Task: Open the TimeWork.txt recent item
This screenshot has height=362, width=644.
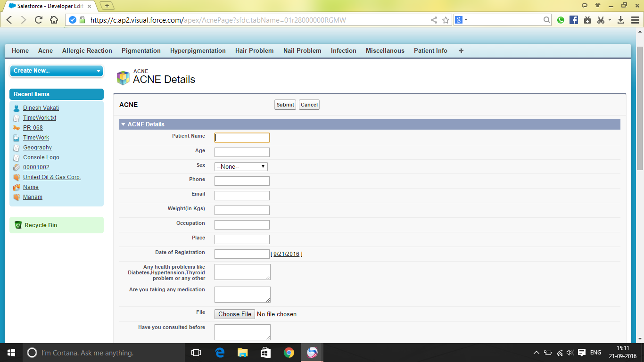Action: (40, 118)
